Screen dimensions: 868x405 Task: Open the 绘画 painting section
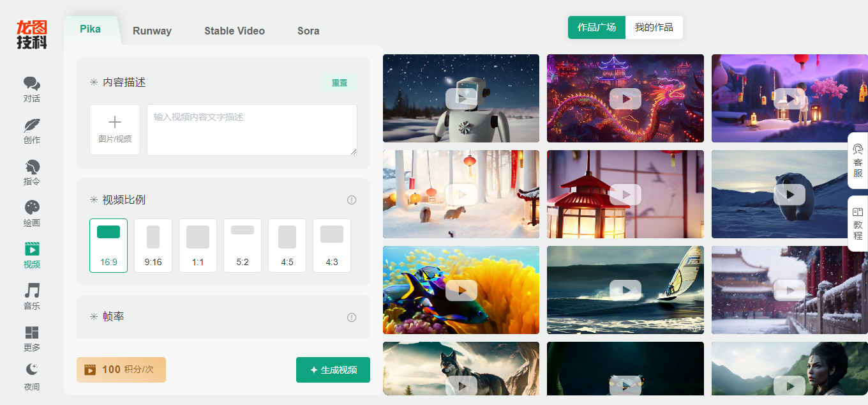[32, 214]
